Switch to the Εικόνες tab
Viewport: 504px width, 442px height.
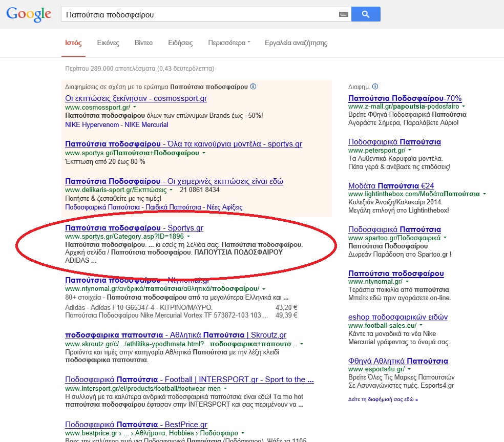click(x=108, y=43)
